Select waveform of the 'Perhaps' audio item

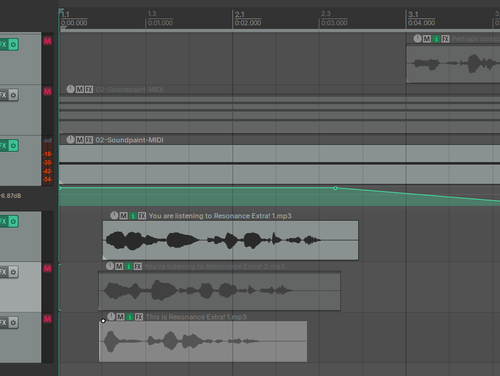(453, 64)
